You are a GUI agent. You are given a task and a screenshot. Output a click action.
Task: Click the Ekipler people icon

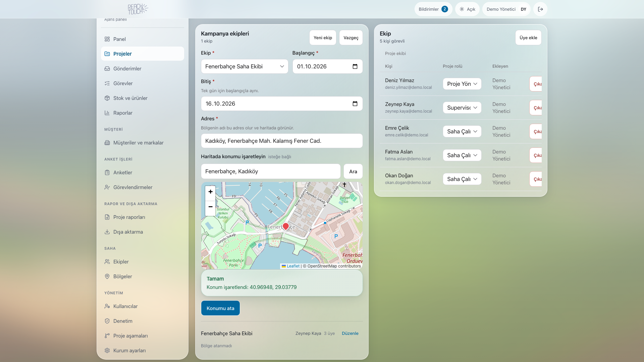click(x=107, y=261)
